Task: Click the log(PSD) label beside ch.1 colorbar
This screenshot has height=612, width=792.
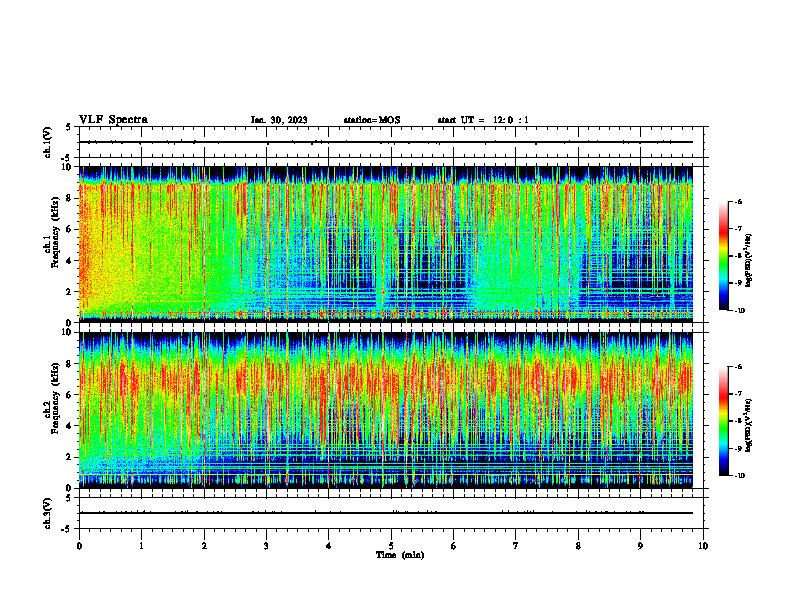Action: (x=749, y=261)
